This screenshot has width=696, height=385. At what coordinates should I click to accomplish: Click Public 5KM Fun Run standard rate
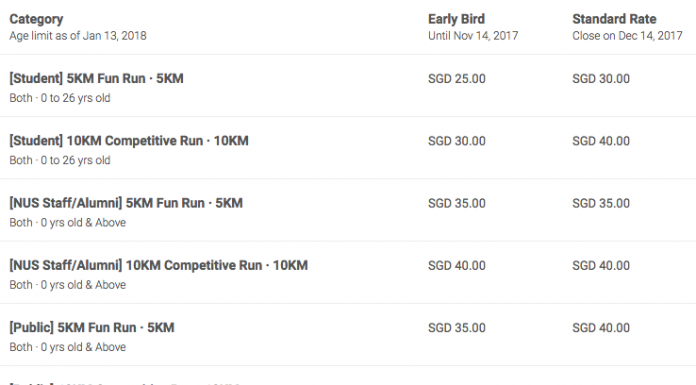tap(601, 328)
